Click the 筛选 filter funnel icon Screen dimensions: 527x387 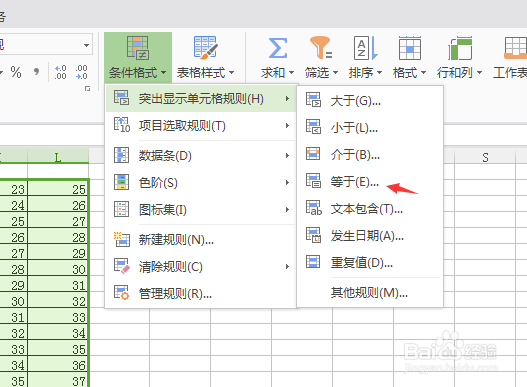point(321,47)
